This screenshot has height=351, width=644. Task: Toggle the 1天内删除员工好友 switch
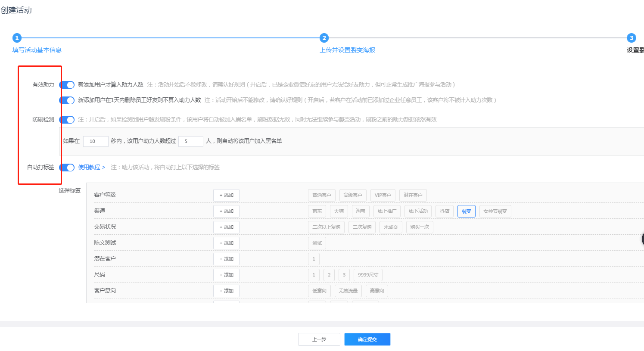tap(67, 100)
